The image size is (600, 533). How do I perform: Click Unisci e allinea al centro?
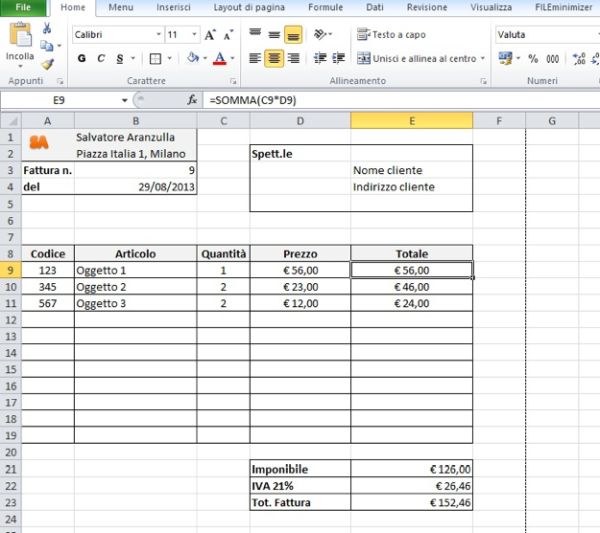pyautogui.click(x=420, y=59)
